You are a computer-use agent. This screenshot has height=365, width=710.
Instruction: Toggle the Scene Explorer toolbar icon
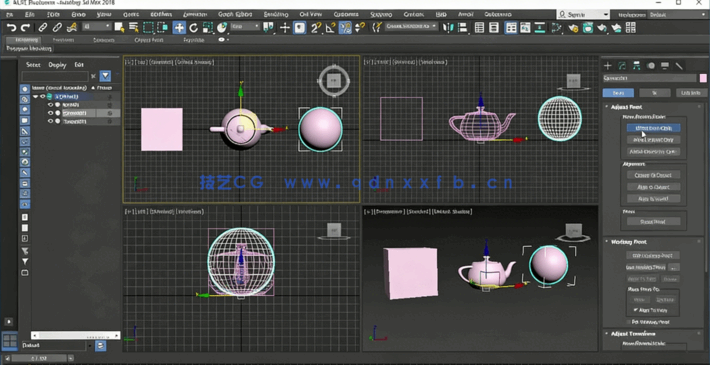(480, 28)
